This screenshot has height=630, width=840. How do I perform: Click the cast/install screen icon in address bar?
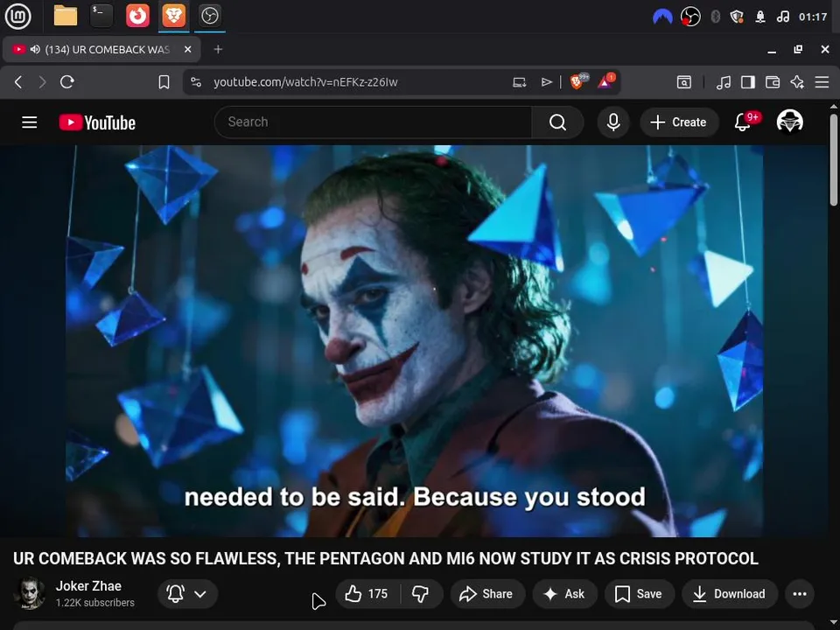pos(519,82)
